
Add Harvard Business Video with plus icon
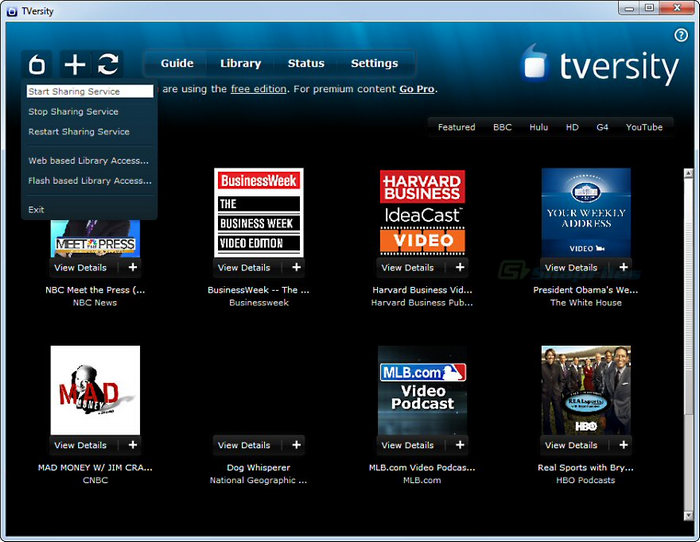tap(460, 267)
